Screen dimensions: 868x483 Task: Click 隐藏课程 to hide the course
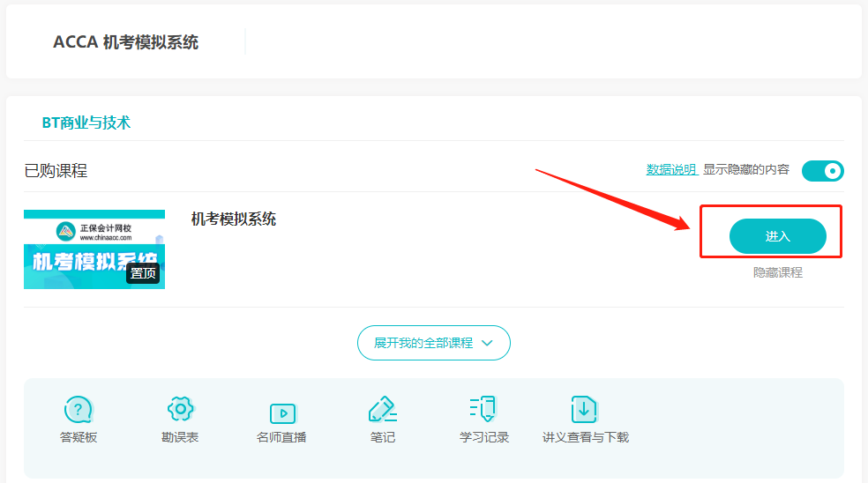[x=778, y=272]
